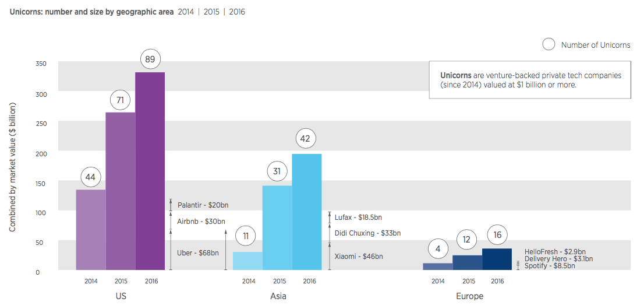Click the Unicorns definition text box
Image resolution: width=644 pixels, height=305 pixels.
click(530, 80)
